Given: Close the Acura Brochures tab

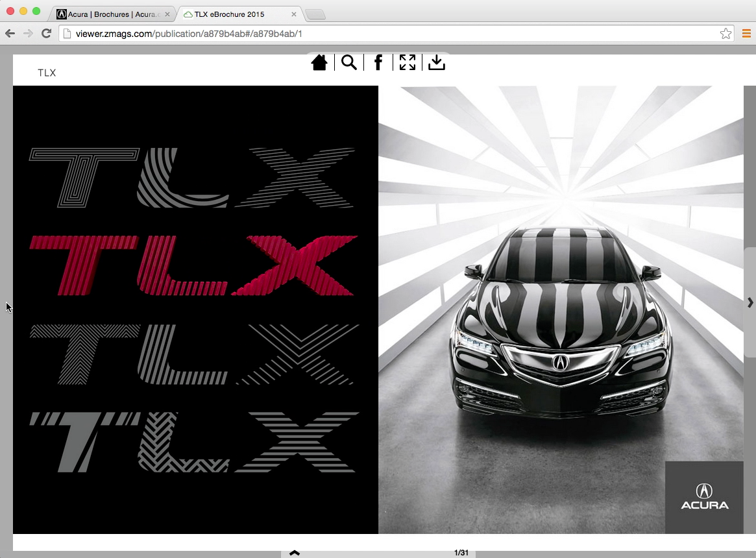Looking at the screenshot, I should [x=167, y=14].
